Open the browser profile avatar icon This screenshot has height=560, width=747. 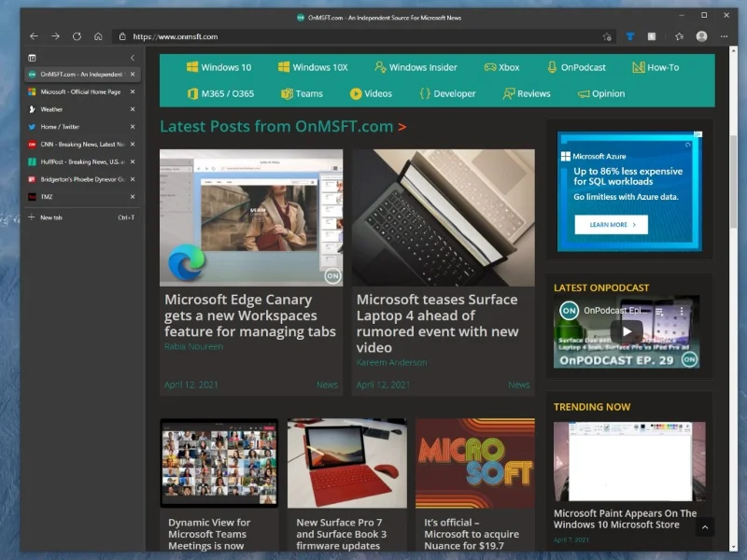[x=701, y=36]
